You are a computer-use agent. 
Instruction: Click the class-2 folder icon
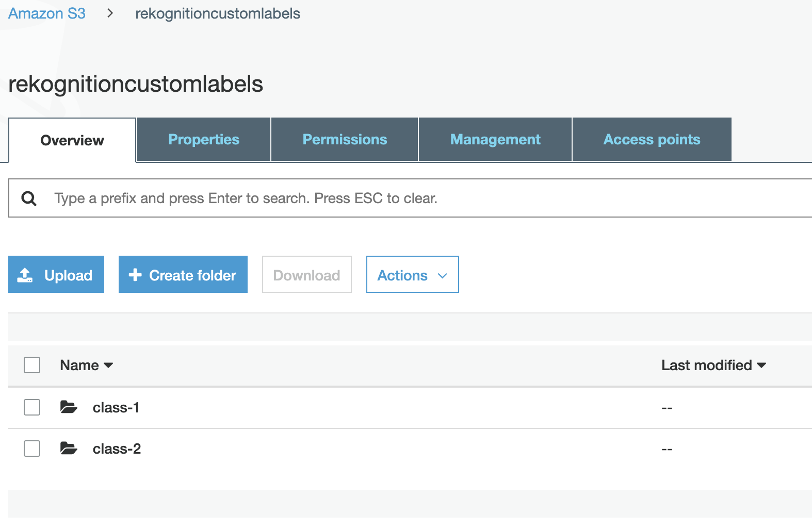pos(69,449)
